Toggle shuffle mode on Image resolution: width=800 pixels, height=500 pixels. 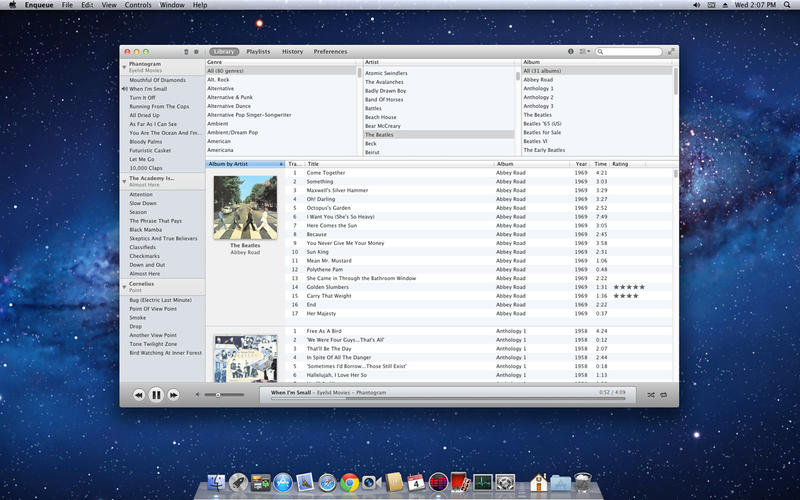point(651,395)
